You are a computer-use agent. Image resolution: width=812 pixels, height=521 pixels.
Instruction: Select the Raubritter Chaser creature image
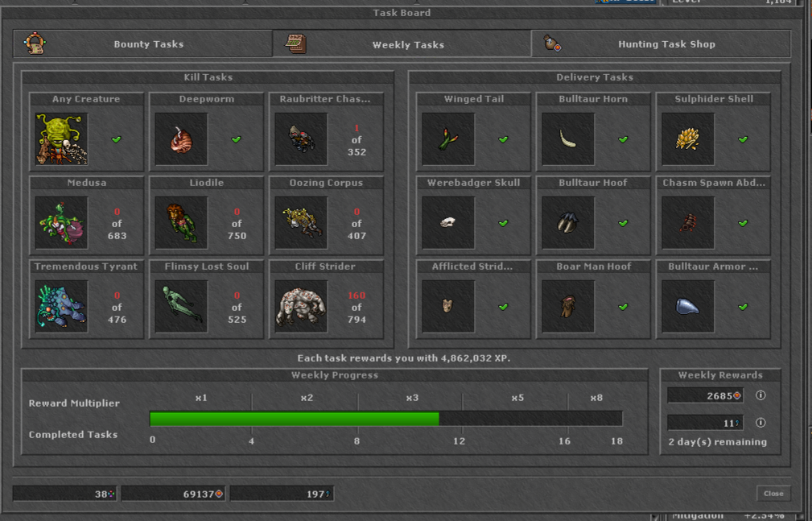pyautogui.click(x=302, y=139)
